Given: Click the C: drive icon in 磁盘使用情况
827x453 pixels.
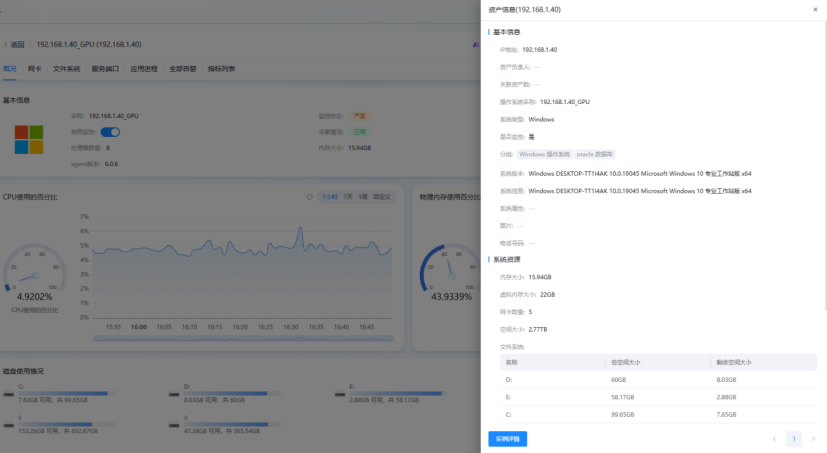Looking at the screenshot, I should (8, 394).
